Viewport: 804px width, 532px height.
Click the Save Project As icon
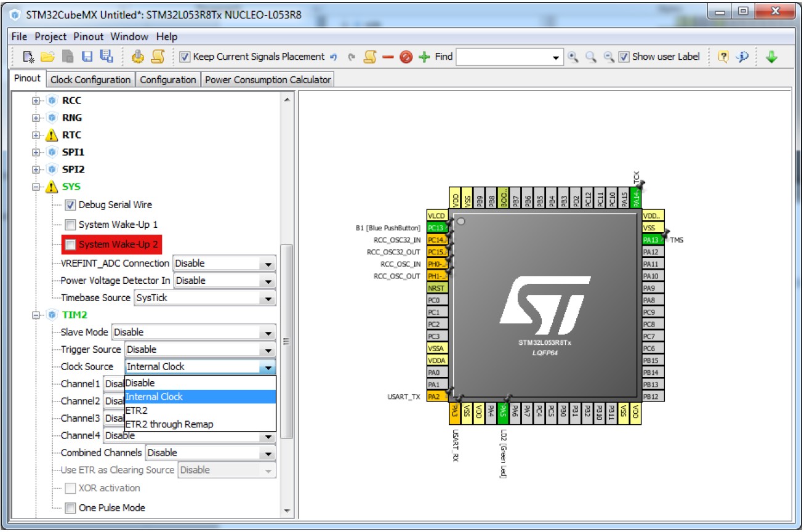107,57
